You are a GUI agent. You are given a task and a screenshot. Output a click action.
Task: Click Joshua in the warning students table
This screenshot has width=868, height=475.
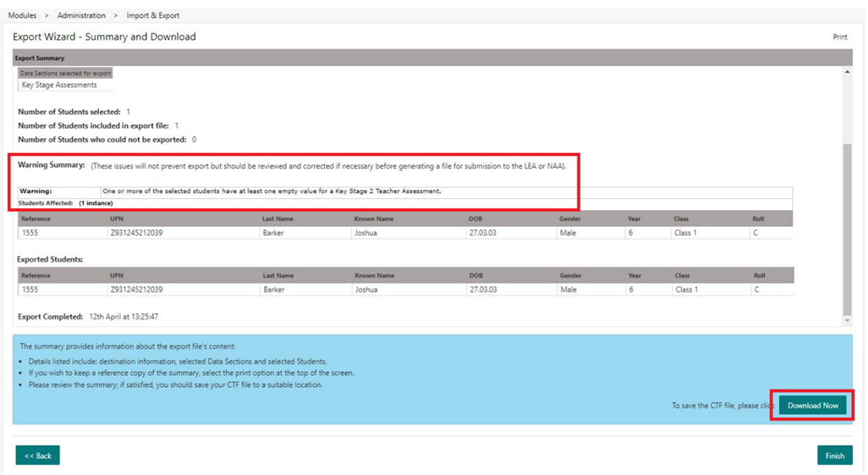(366, 233)
